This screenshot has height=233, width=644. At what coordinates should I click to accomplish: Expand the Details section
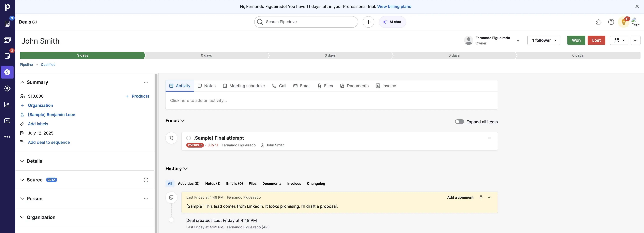[22, 161]
